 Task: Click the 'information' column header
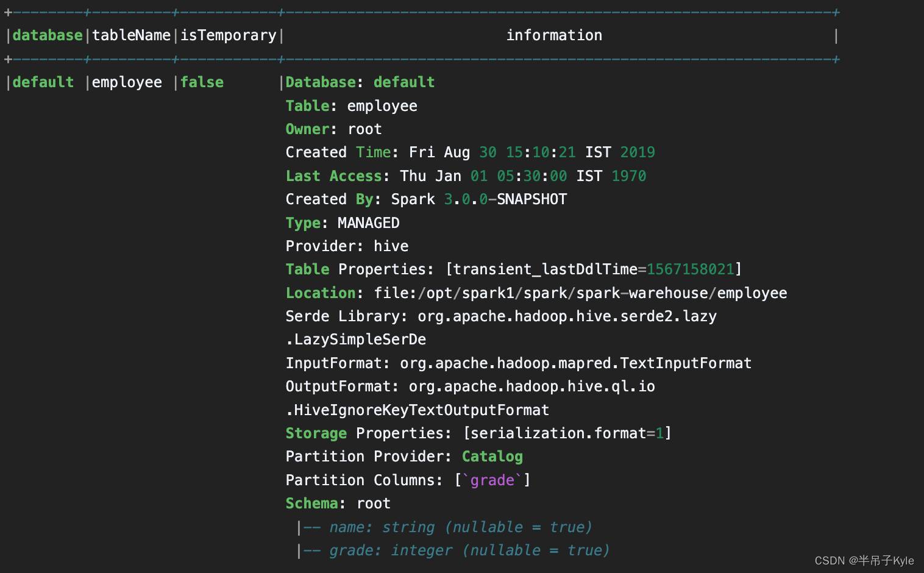click(554, 35)
